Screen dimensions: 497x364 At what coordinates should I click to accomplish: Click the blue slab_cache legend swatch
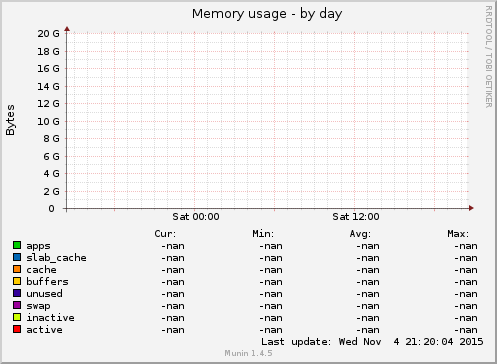(17, 257)
